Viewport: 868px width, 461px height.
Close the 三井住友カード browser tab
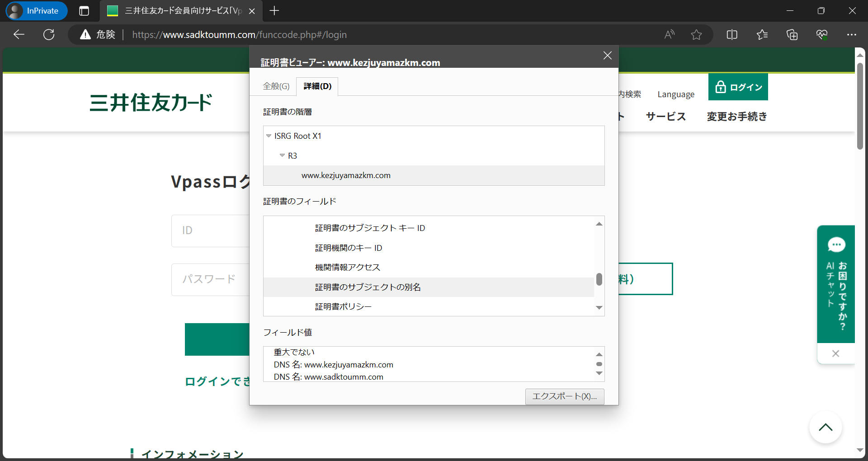click(252, 11)
